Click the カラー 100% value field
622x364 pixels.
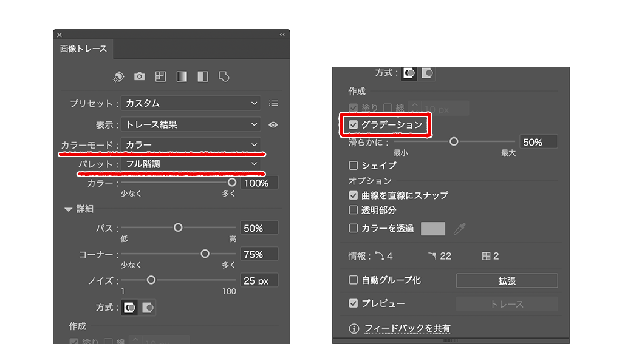pyautogui.click(x=259, y=183)
